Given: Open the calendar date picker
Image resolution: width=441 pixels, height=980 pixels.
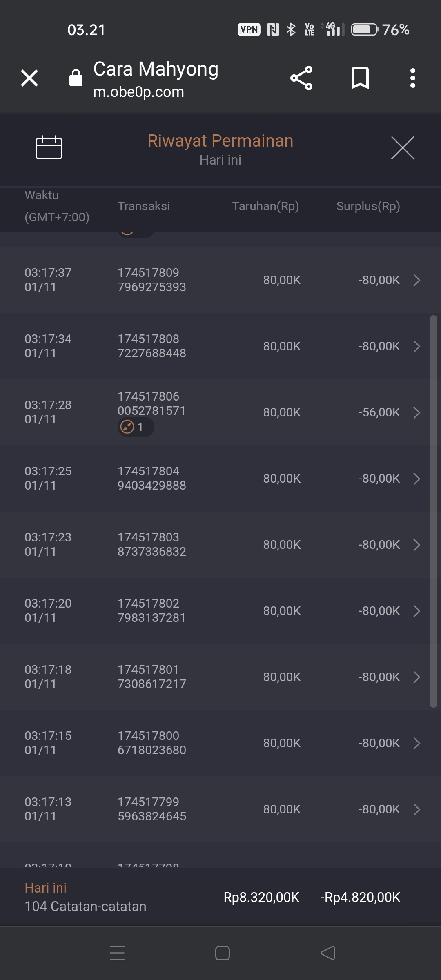Looking at the screenshot, I should tap(49, 147).
